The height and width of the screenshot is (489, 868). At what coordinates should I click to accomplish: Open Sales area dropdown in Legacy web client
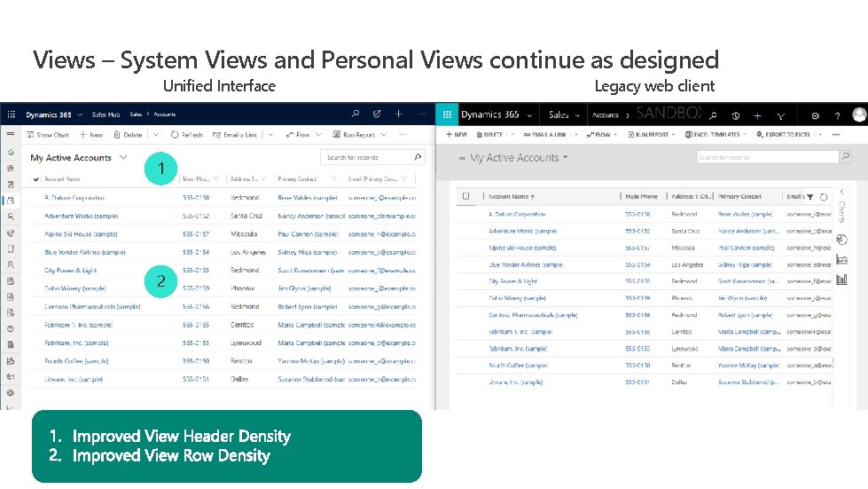point(564,114)
